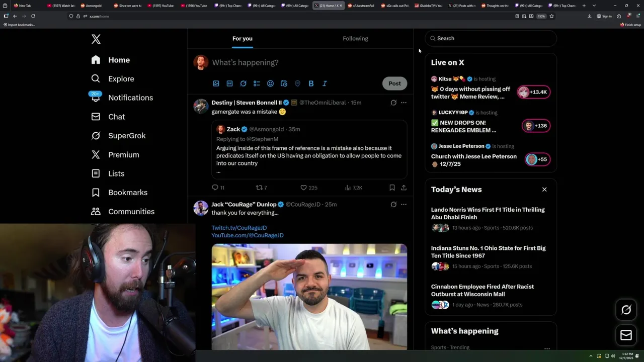Click the x.com/home address bar
The image size is (644, 362).
299,16
